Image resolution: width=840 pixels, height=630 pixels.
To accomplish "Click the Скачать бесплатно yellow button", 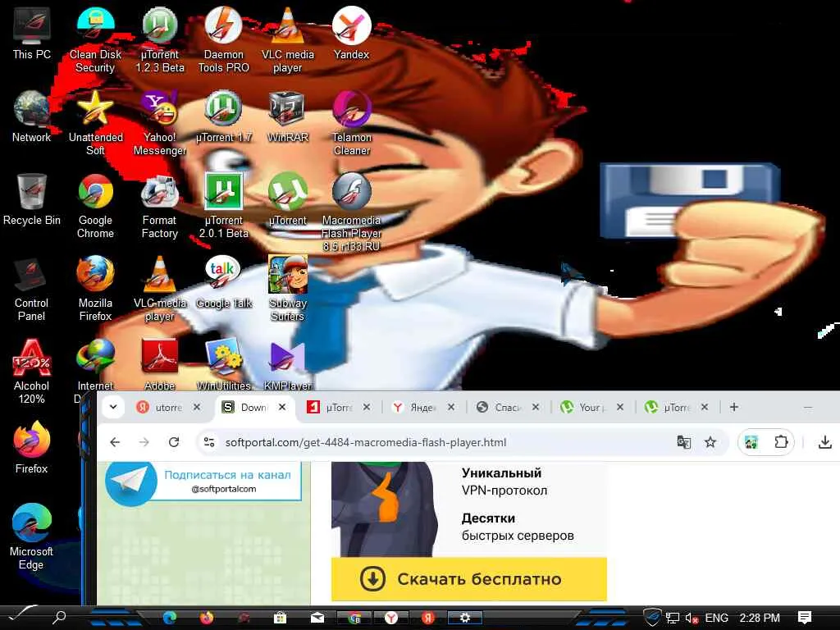I will (468, 579).
